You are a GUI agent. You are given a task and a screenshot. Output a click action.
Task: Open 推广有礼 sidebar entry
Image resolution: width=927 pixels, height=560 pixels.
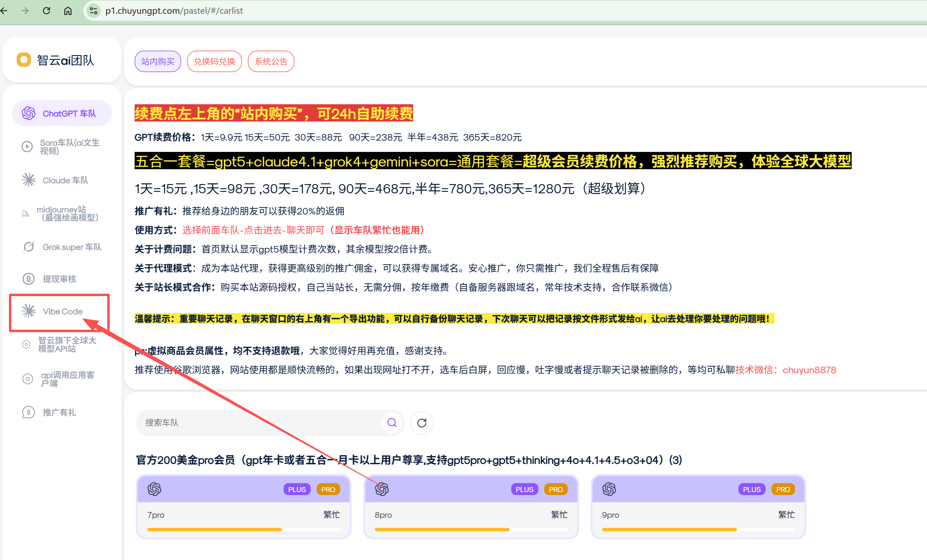click(x=59, y=412)
